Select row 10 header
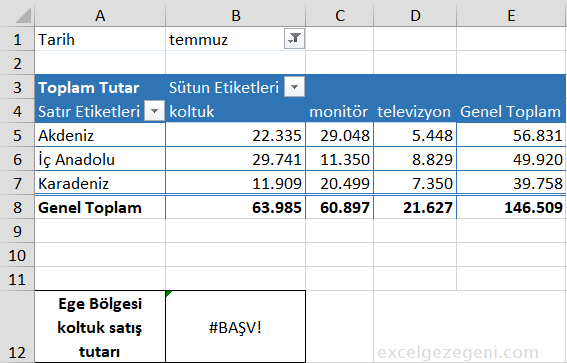 pyautogui.click(x=17, y=255)
